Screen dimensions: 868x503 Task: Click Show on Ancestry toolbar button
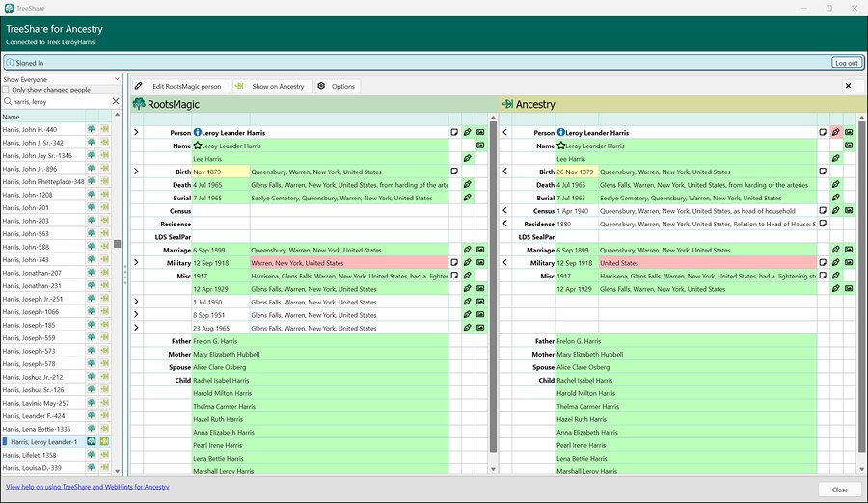coord(271,86)
